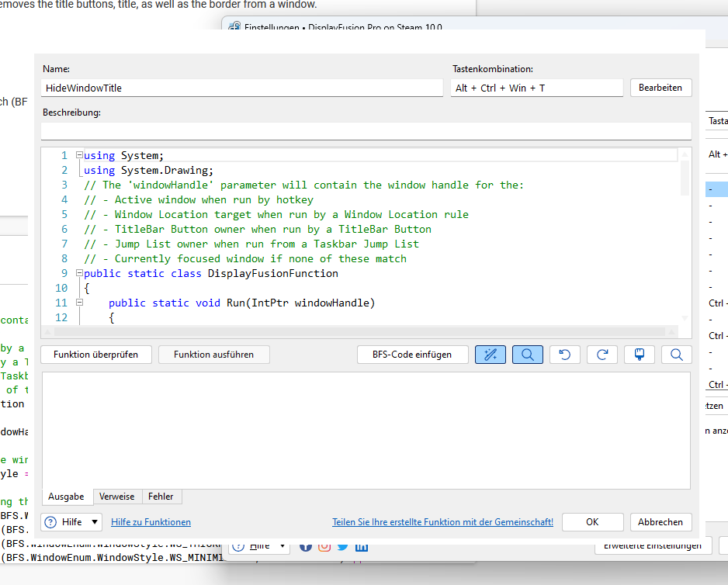Click the question mark Hilfe icon
The width and height of the screenshot is (728, 585).
coord(50,522)
